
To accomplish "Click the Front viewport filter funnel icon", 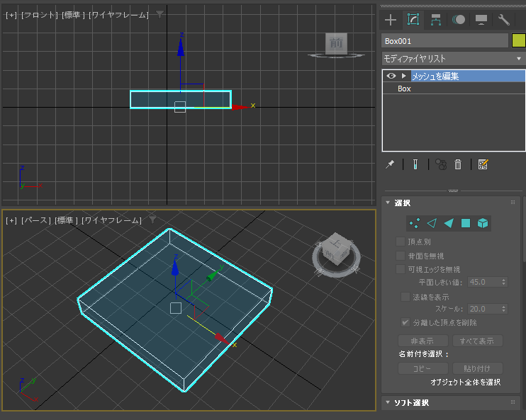I will coord(160,14).
